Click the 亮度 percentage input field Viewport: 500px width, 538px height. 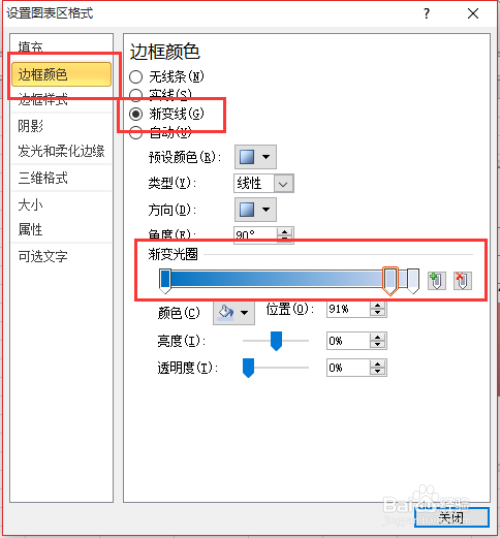349,341
